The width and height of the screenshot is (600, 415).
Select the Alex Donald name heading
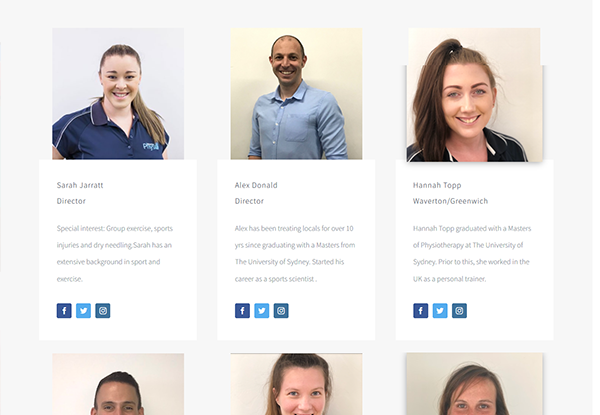(x=256, y=185)
